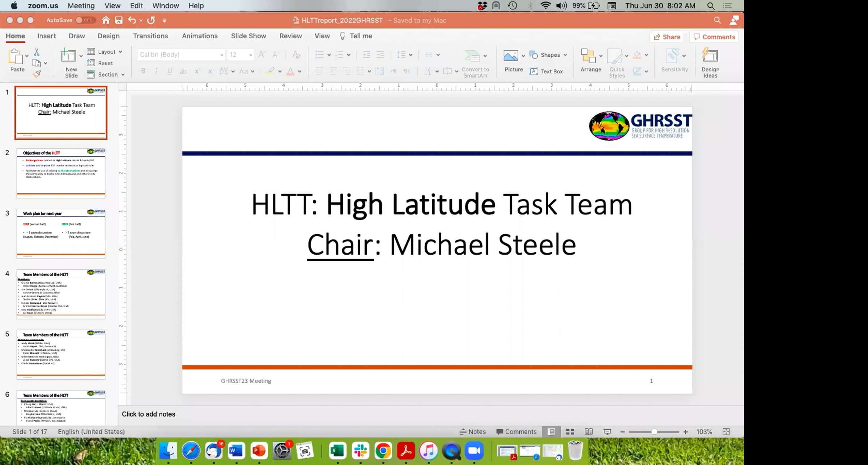Viewport: 868px width, 465px height.
Task: Search the presentation with magnifier icon
Action: click(x=717, y=20)
